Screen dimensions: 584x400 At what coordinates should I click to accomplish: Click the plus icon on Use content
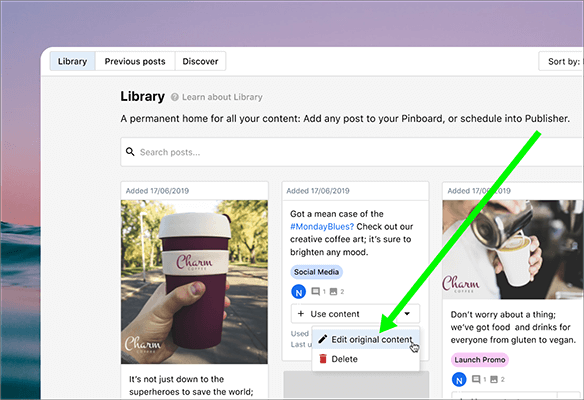click(x=301, y=314)
